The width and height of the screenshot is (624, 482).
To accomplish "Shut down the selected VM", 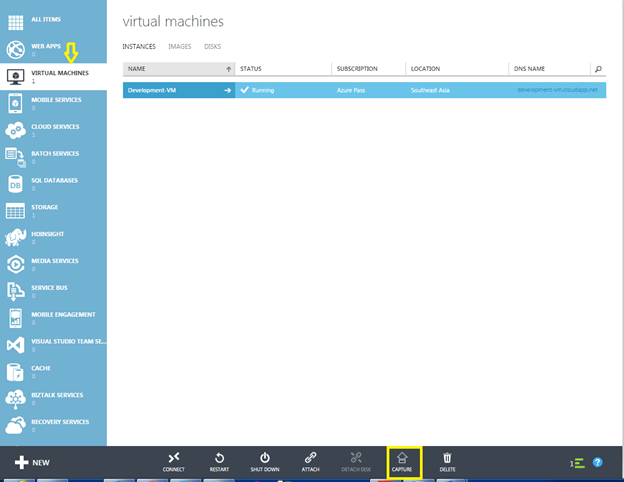I will tap(265, 462).
